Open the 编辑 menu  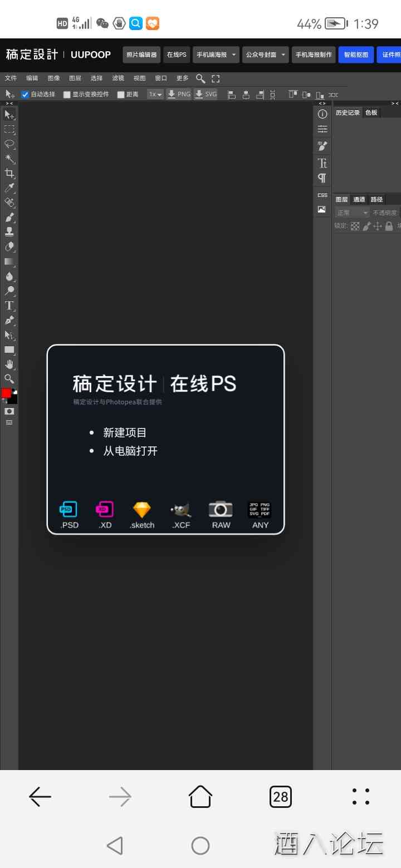pos(32,78)
